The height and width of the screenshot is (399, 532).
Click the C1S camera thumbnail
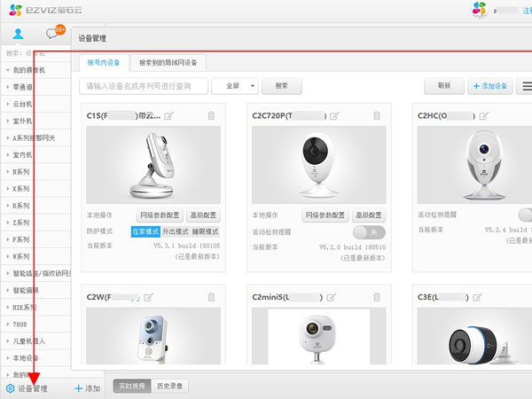coord(153,165)
